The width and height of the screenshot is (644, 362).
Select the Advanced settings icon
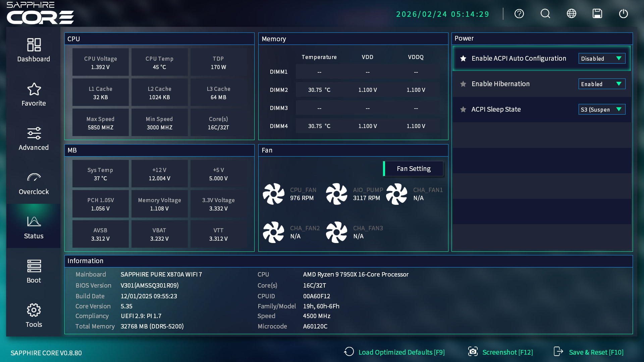[x=34, y=138]
